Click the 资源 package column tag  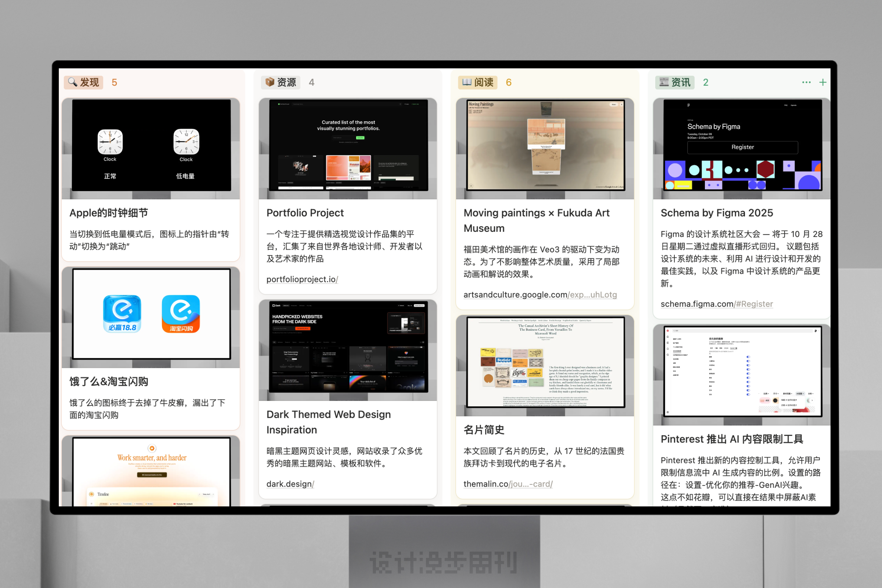(x=280, y=82)
